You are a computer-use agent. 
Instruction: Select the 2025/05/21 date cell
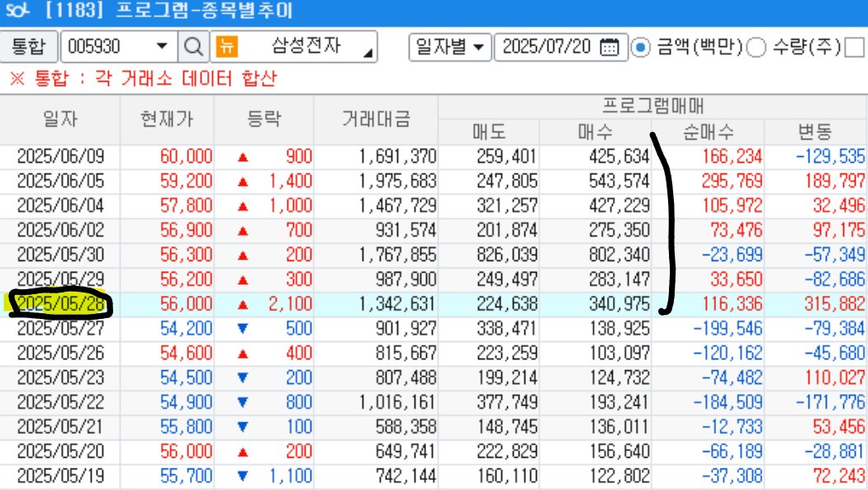pos(60,427)
